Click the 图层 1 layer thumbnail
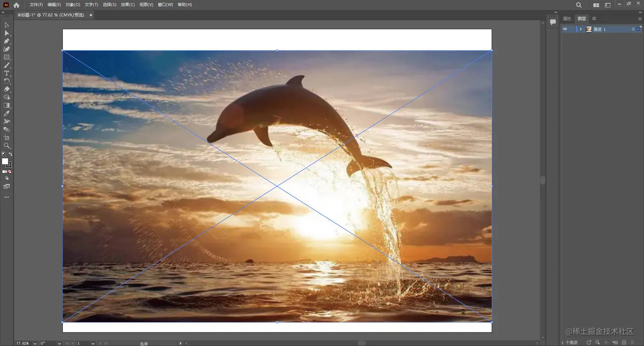Image resolution: width=644 pixels, height=346 pixels. coord(589,29)
